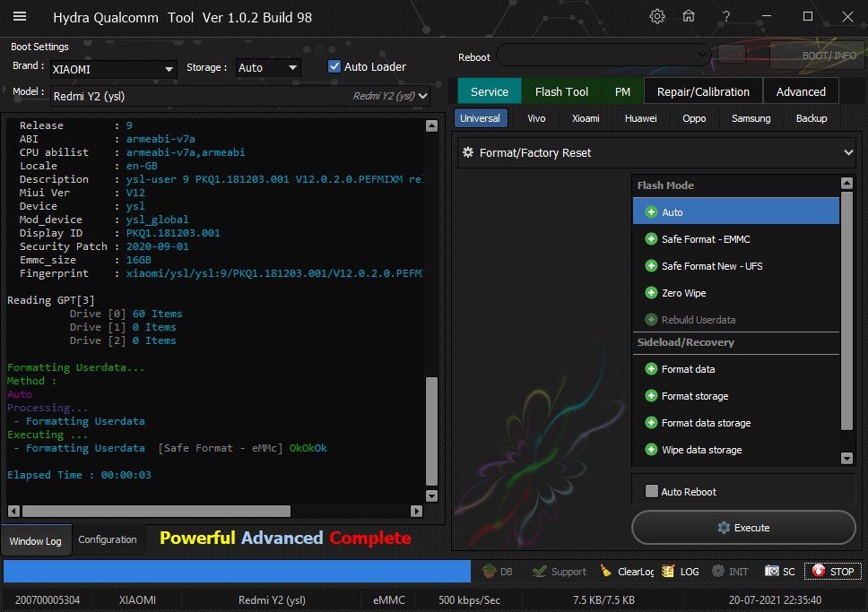Screen dimensions: 868x612
Task: Click the log horizontal scrollbar thumb
Action: (x=156, y=511)
